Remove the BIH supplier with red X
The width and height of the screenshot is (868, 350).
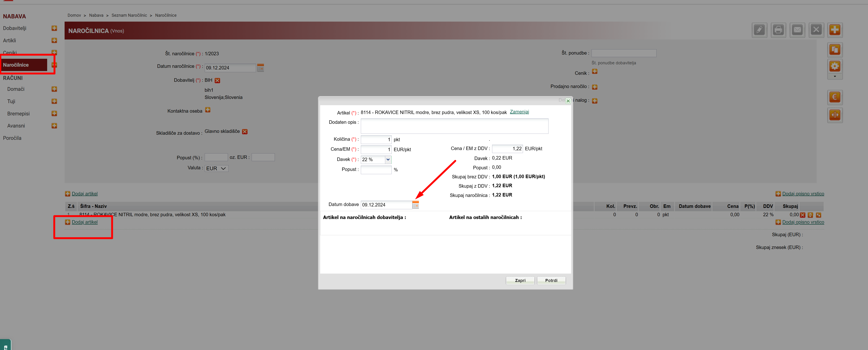217,81
